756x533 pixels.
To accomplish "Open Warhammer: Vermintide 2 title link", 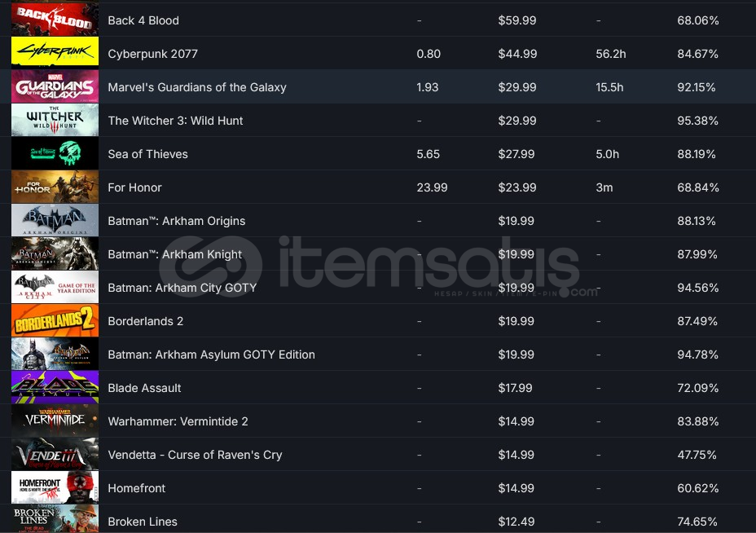I will point(178,421).
